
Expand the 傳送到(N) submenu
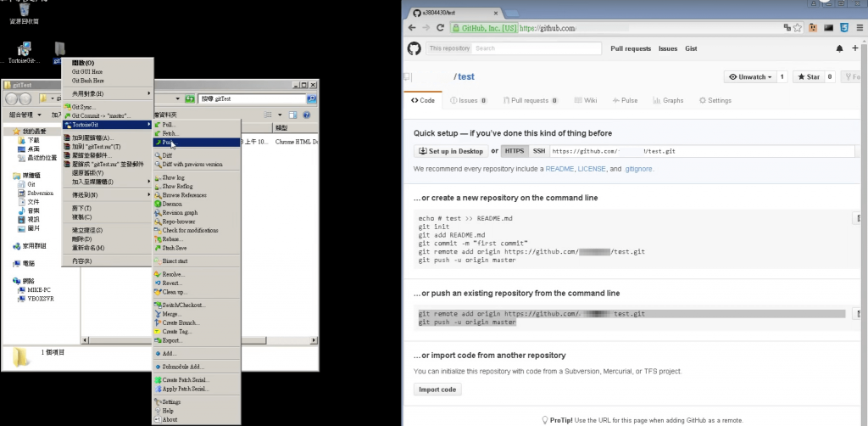(x=108, y=195)
